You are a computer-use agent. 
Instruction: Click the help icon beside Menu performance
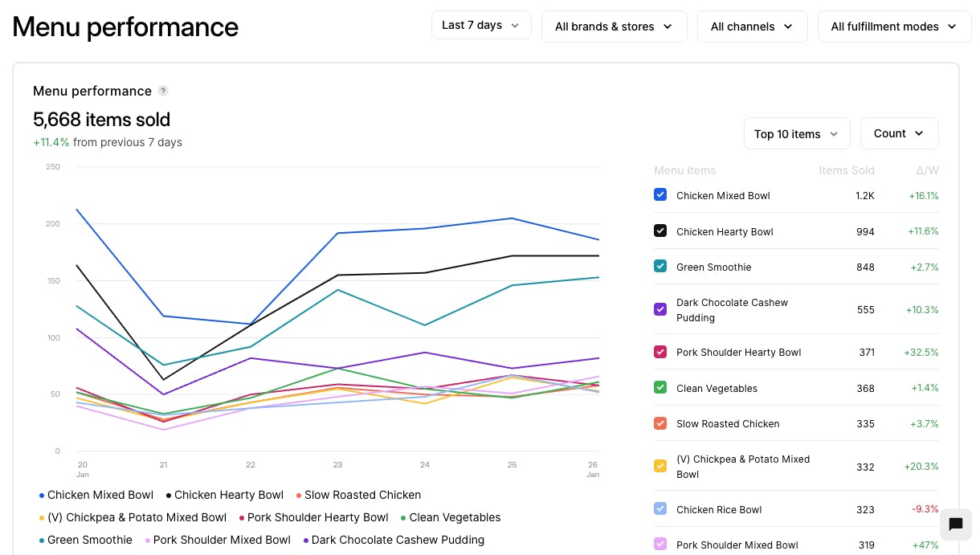point(163,92)
